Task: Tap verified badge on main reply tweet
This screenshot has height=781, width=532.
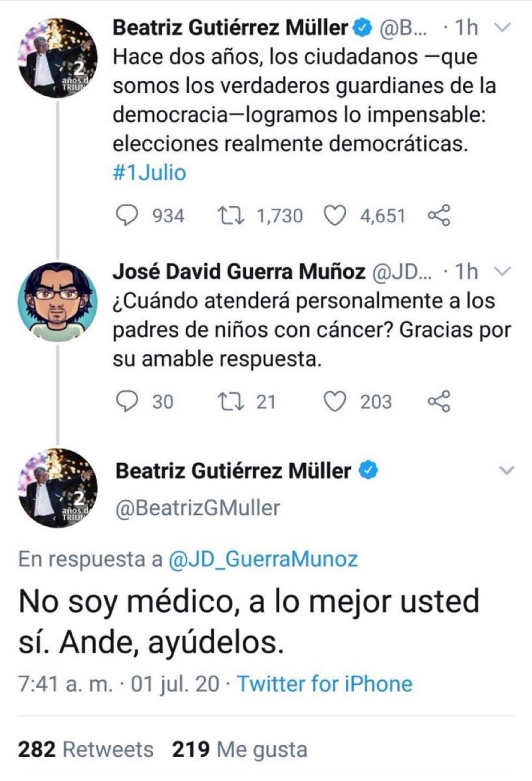Action: (368, 472)
